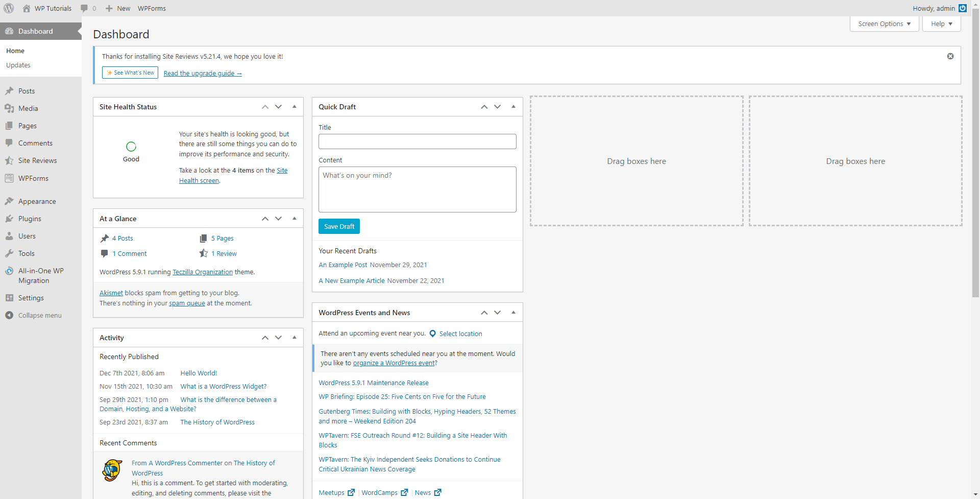Move Site Health Status box up
This screenshot has height=499, width=980.
pyautogui.click(x=265, y=107)
